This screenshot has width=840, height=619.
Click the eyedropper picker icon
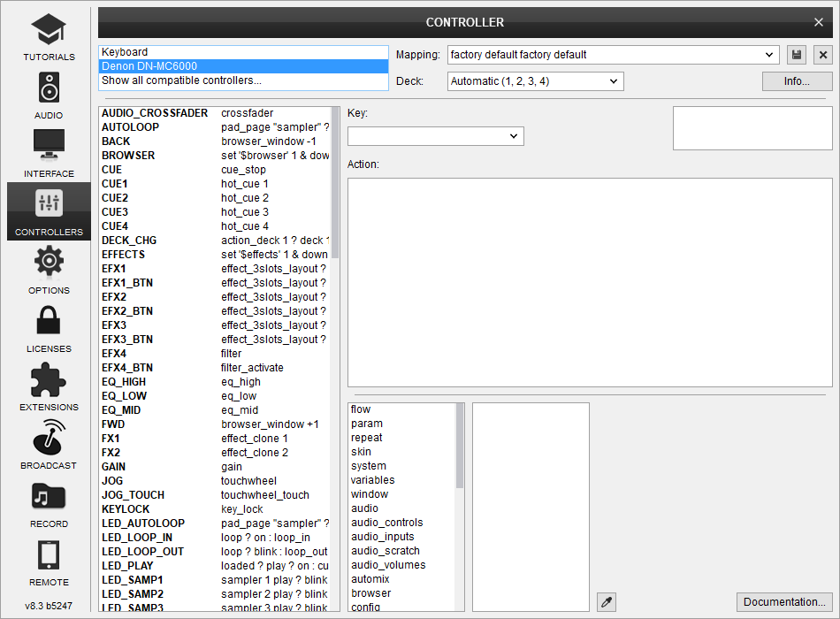(607, 602)
